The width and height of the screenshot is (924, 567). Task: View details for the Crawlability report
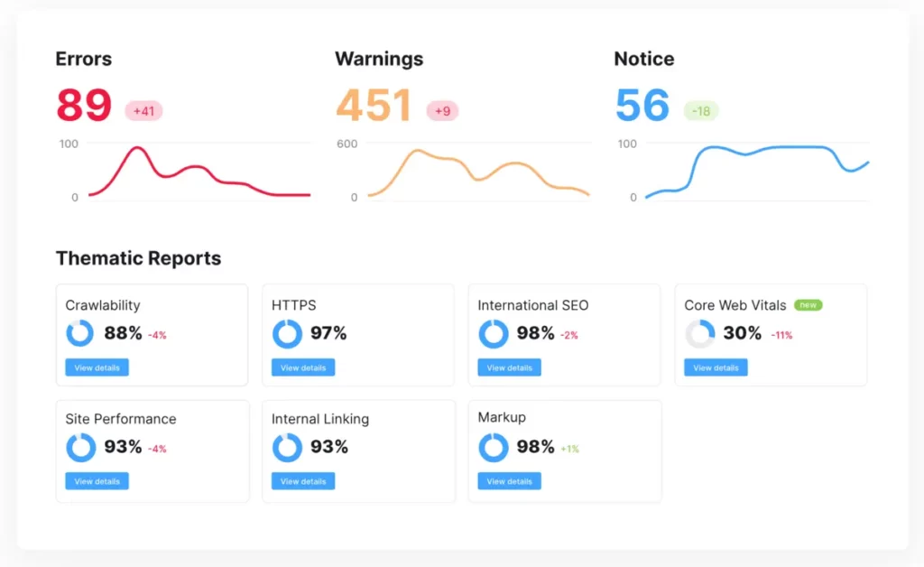[97, 367]
